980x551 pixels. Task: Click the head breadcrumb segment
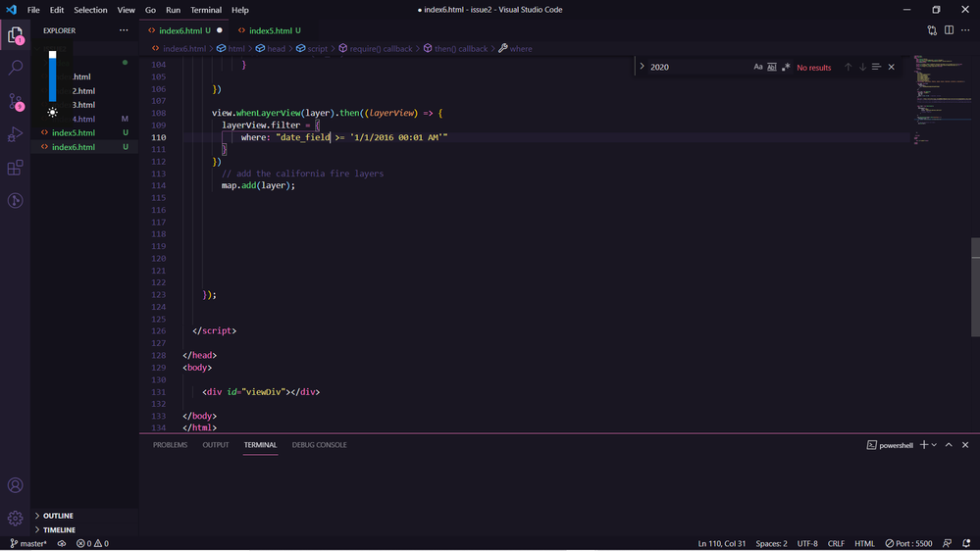[270, 49]
